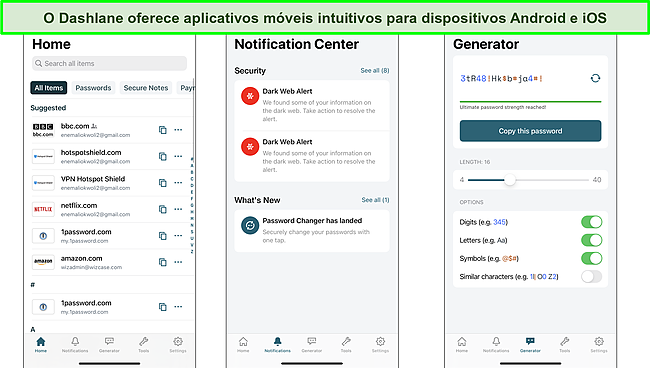Open Tools from Notification Center nav bar
This screenshot has width=650, height=368.
pyautogui.click(x=346, y=345)
